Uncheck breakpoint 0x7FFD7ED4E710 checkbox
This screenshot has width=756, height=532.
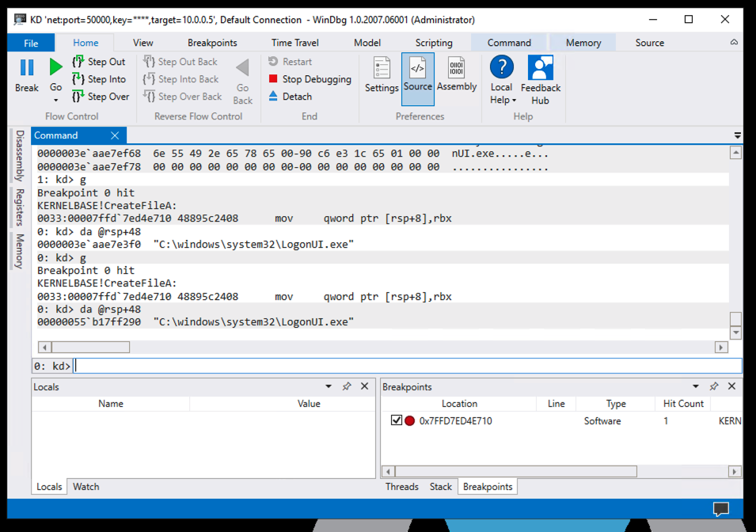click(x=397, y=420)
